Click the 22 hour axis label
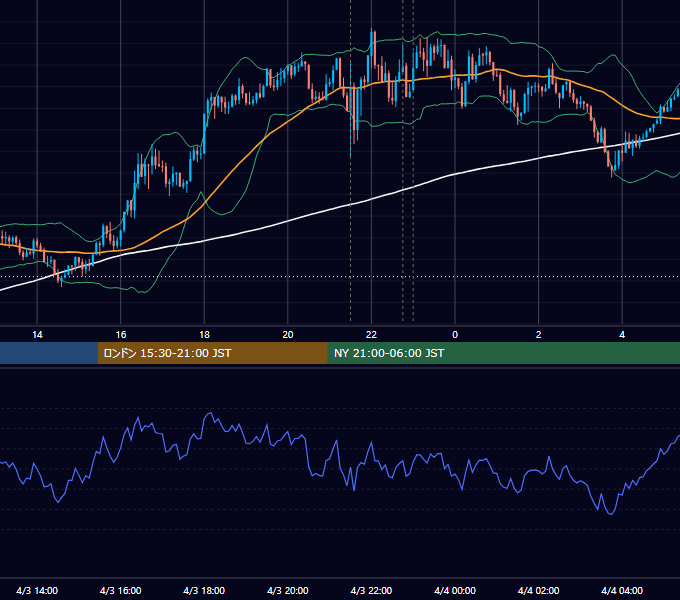This screenshot has width=680, height=600. coord(371,335)
